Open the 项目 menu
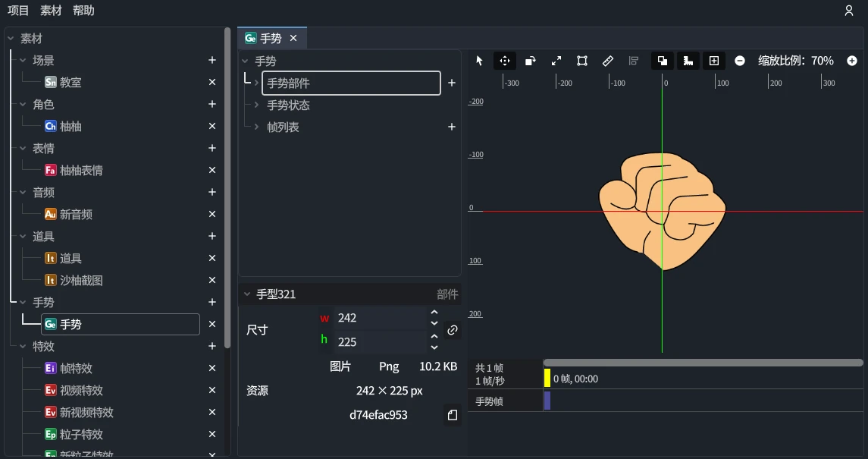Image resolution: width=868 pixels, height=459 pixels. 17,11
